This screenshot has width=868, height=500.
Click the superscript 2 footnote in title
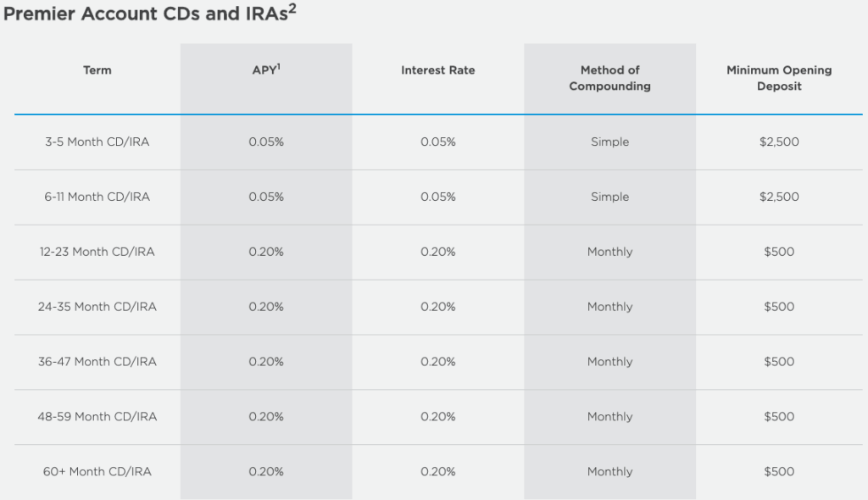click(292, 8)
